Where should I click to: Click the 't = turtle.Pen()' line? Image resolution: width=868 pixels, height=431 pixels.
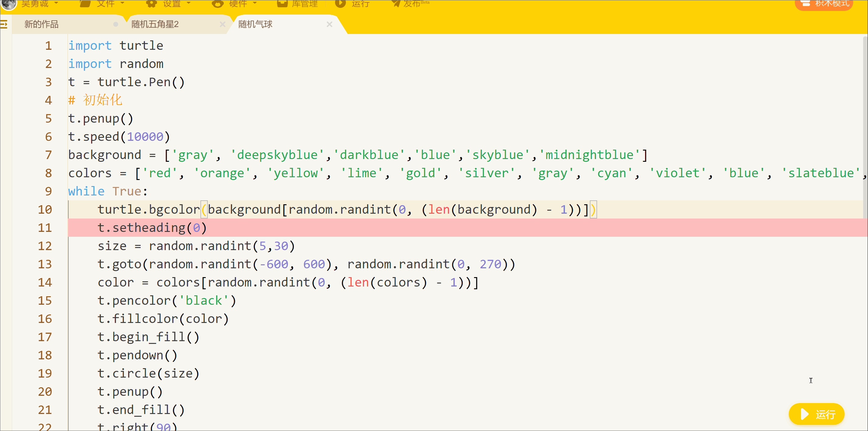tap(127, 82)
